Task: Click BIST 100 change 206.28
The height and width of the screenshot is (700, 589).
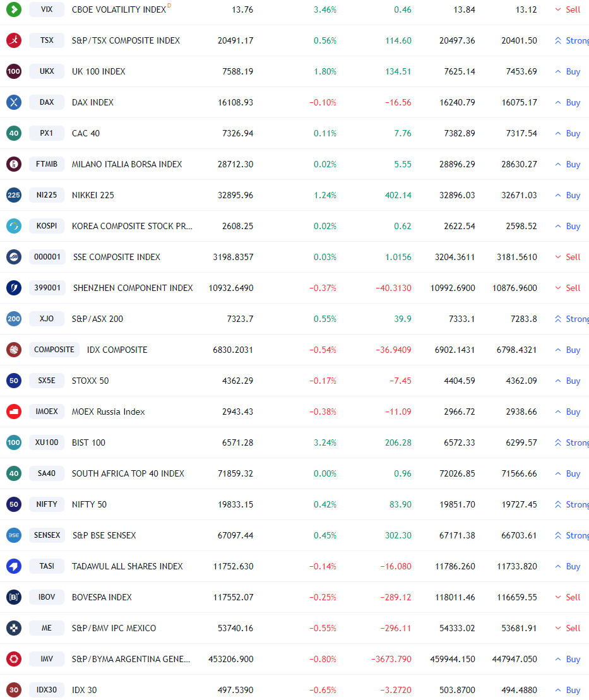Action: (398, 443)
